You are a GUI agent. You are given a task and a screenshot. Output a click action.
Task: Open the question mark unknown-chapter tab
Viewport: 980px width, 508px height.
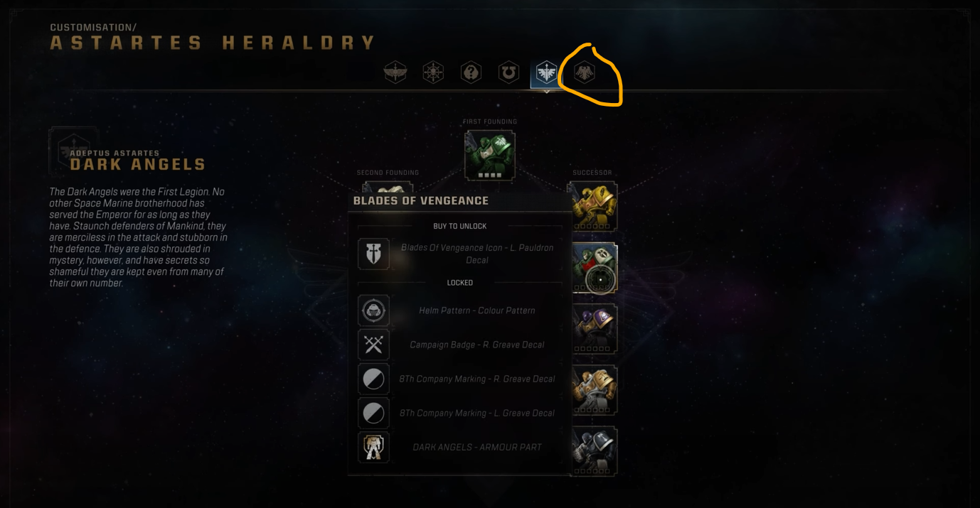[x=471, y=72]
